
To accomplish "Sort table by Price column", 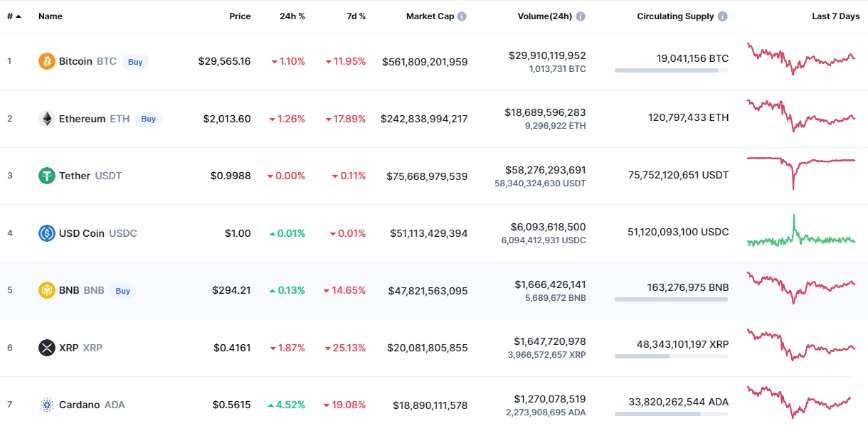I will (x=240, y=16).
